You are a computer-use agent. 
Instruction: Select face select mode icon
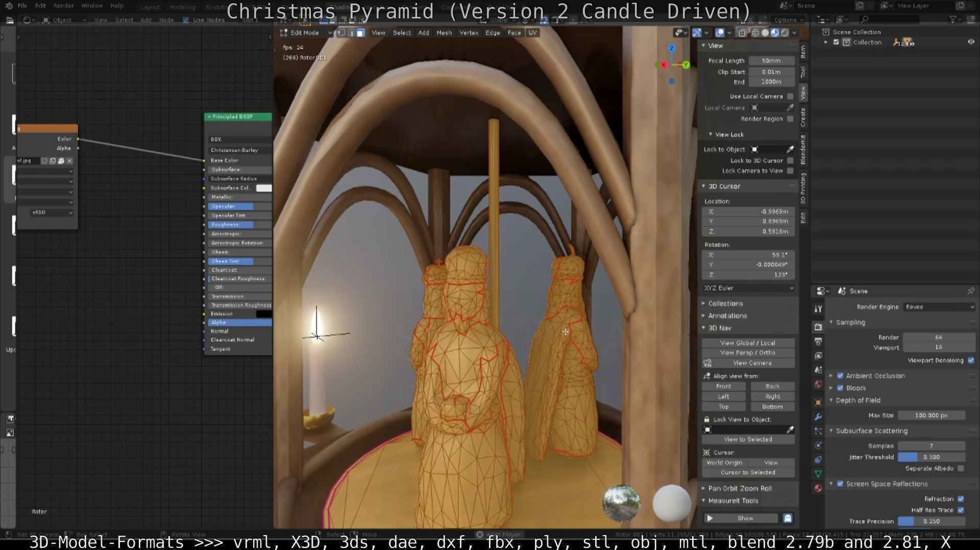[x=360, y=33]
